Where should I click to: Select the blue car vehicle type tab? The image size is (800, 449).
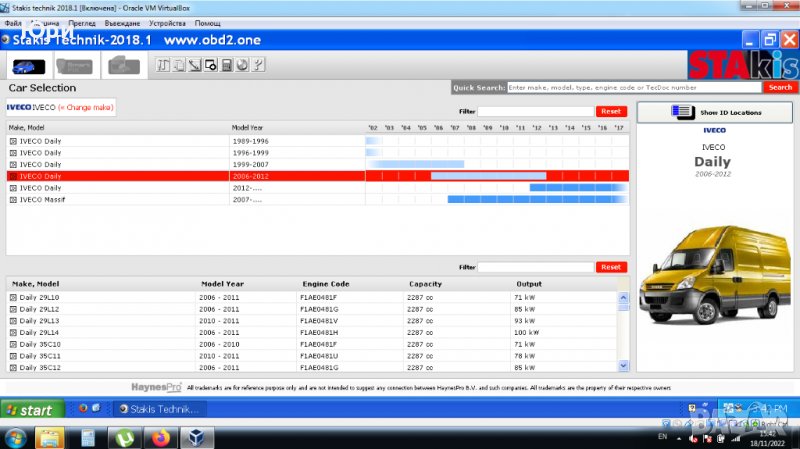click(27, 66)
